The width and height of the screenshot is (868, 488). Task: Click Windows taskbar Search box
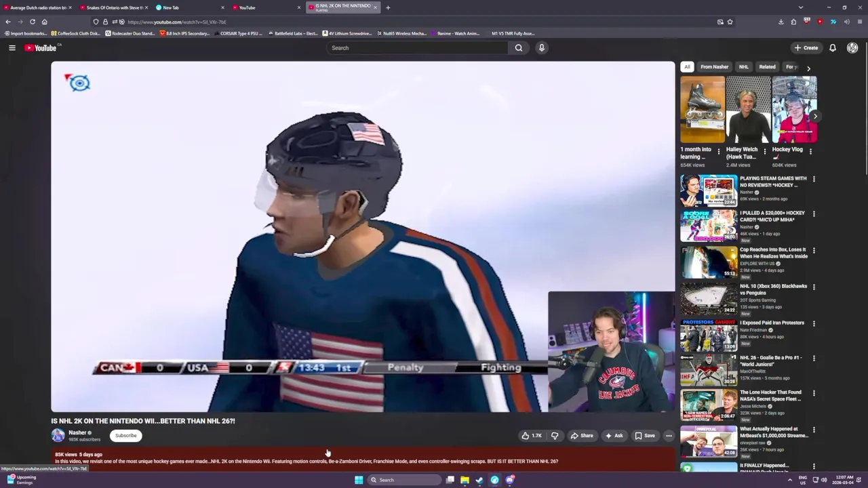pyautogui.click(x=404, y=480)
